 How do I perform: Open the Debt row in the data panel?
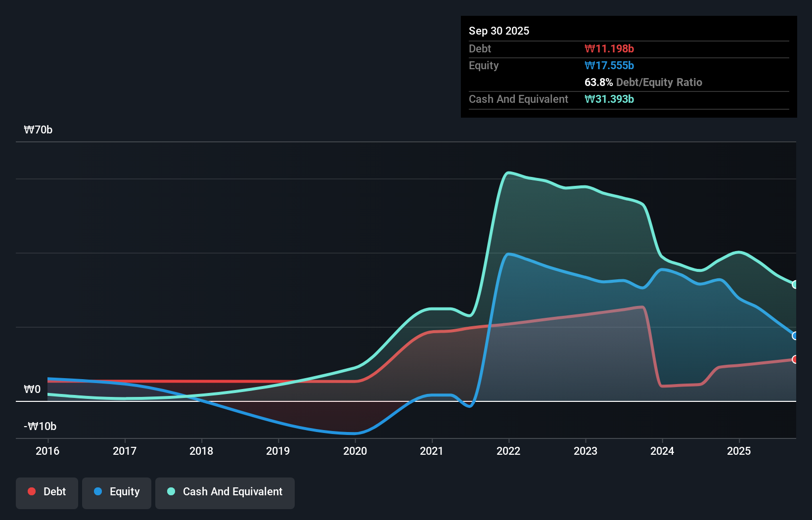click(x=480, y=48)
